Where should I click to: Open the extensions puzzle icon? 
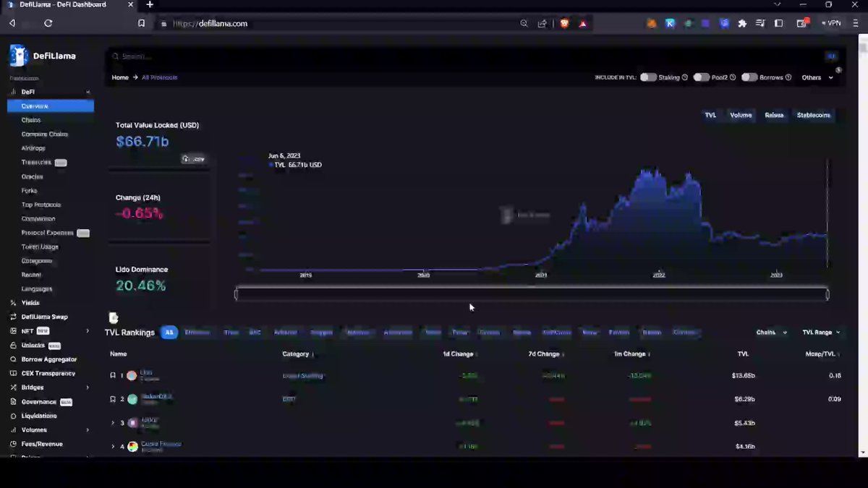[x=742, y=23]
